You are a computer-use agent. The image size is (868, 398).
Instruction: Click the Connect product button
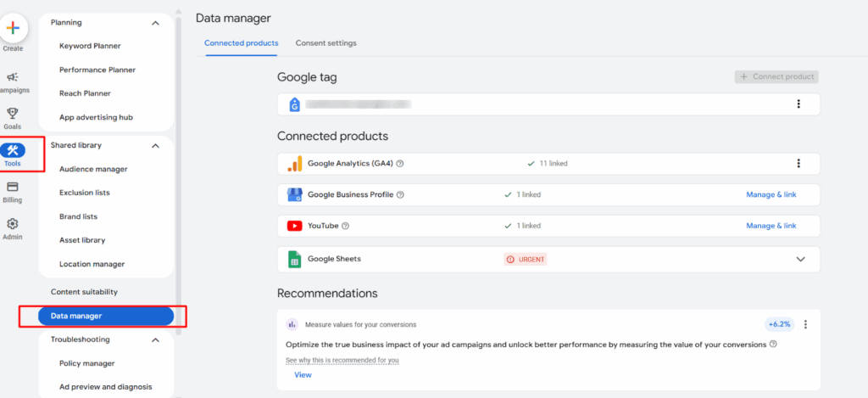[776, 77]
